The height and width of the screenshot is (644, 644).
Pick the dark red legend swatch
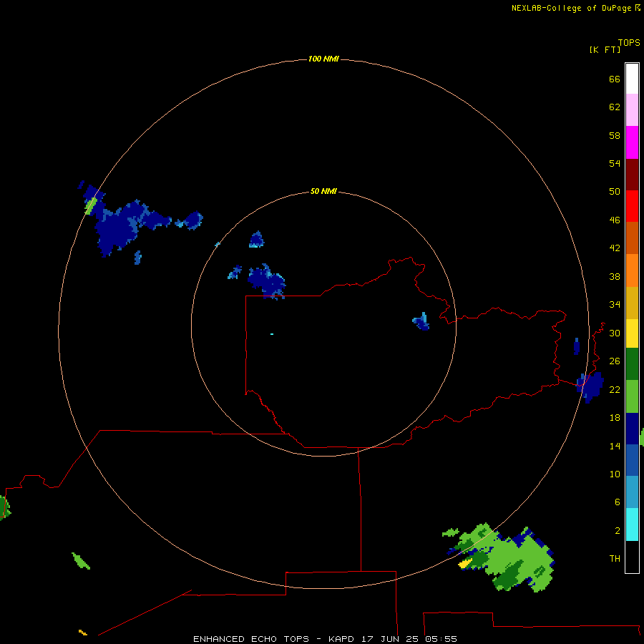click(632, 174)
